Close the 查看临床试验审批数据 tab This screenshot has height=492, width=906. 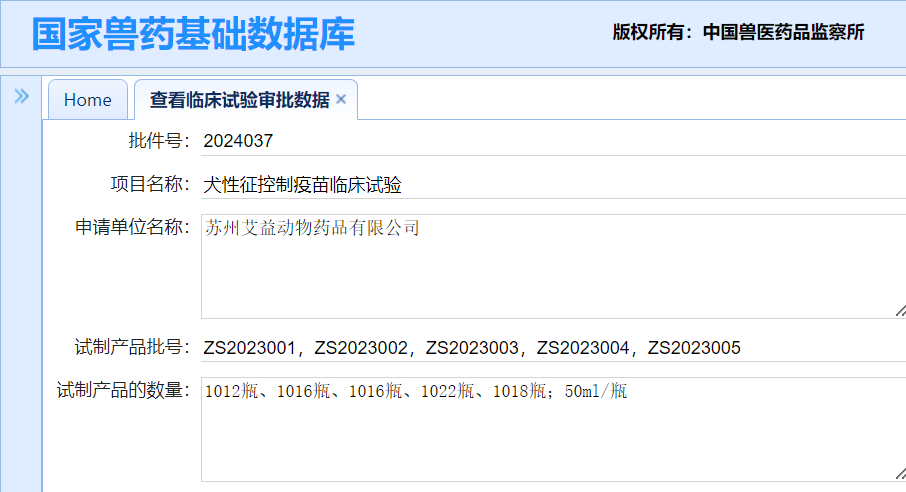pyautogui.click(x=341, y=99)
